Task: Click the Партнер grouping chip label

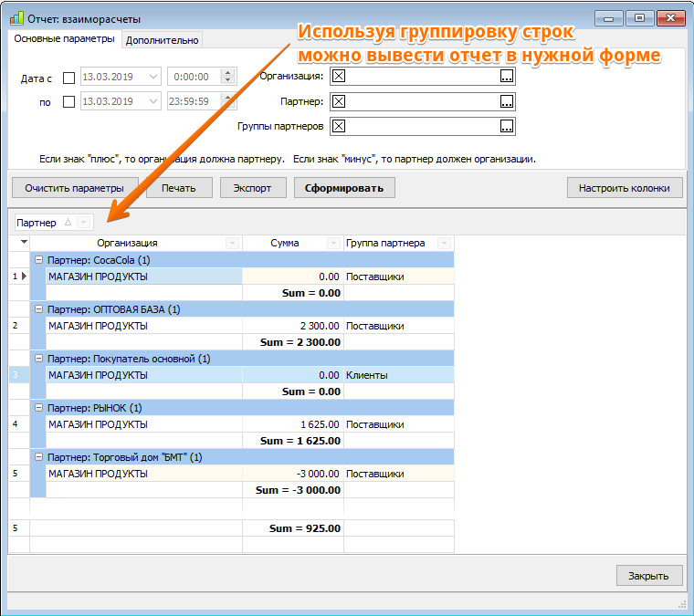Action: click(x=37, y=223)
